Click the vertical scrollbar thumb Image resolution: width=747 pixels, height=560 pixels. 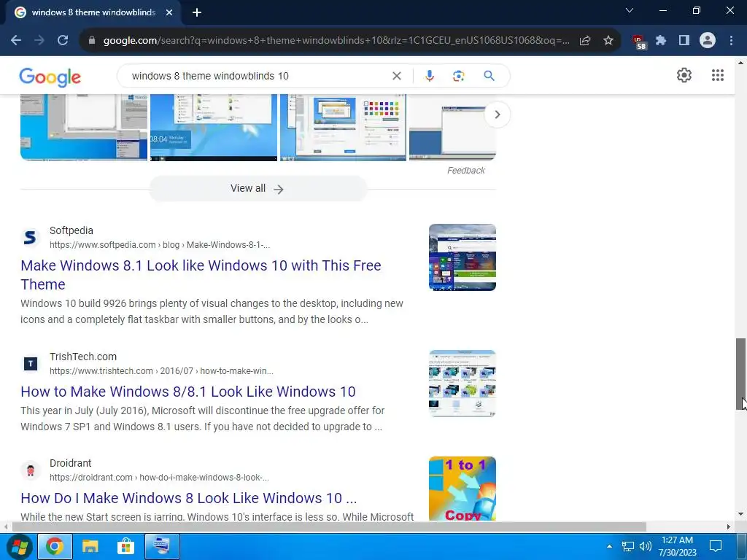740,374
